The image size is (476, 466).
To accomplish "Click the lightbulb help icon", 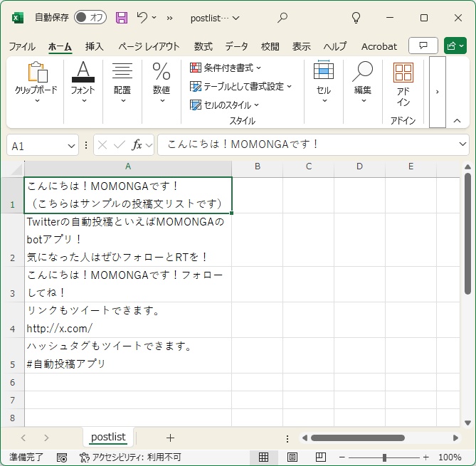I will pyautogui.click(x=356, y=18).
